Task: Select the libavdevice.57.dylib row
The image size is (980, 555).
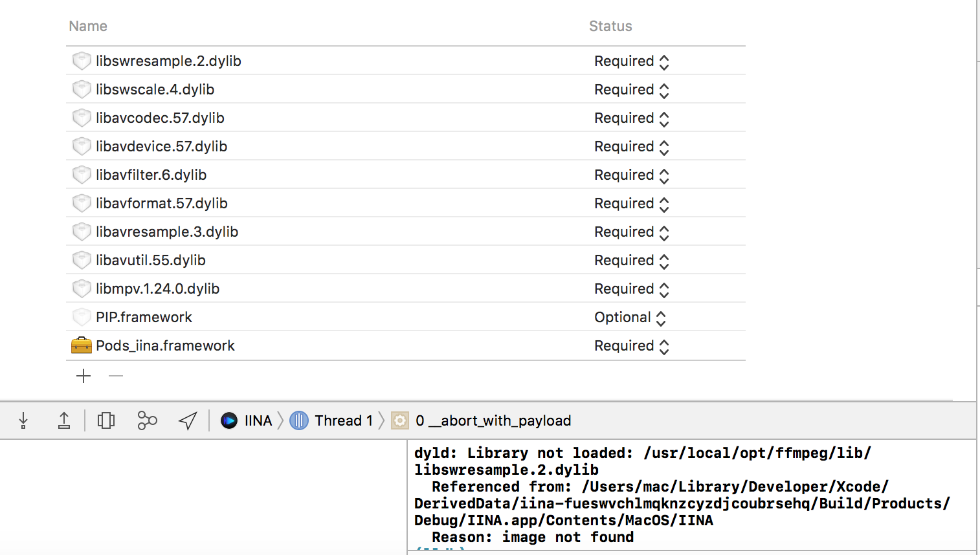Action: click(x=406, y=146)
